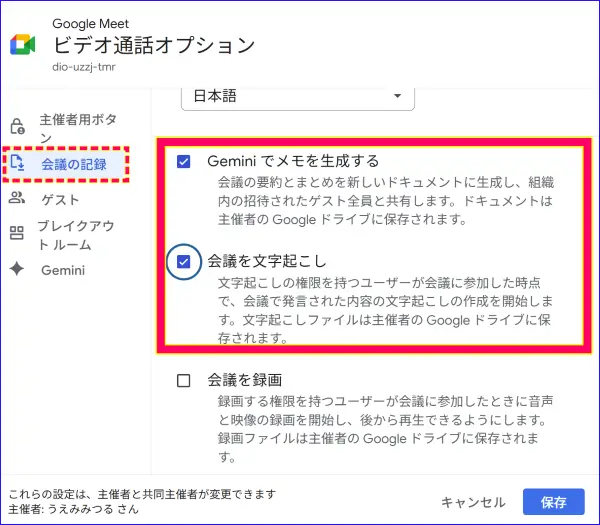Click the Google Meet header text
The height and width of the screenshot is (525, 600).
[90, 24]
